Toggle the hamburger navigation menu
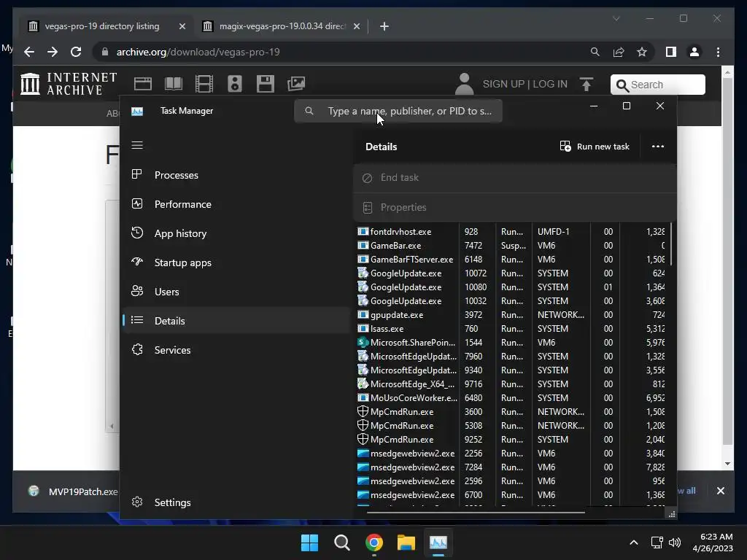This screenshot has height=560, width=747. point(137,145)
